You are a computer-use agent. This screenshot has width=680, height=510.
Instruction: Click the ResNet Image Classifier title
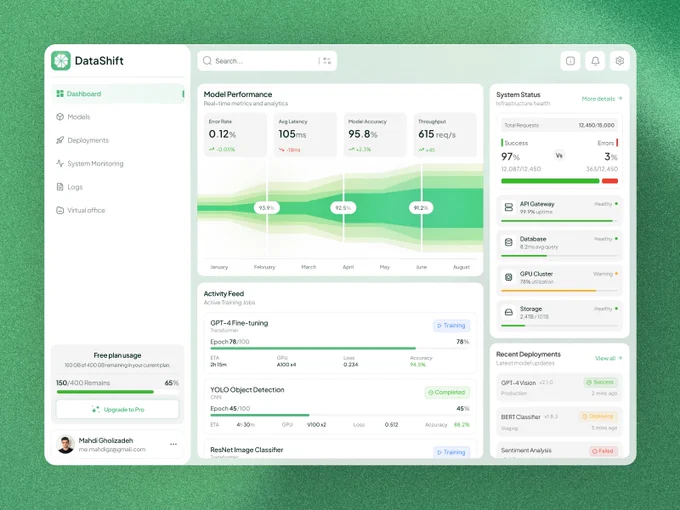point(247,450)
